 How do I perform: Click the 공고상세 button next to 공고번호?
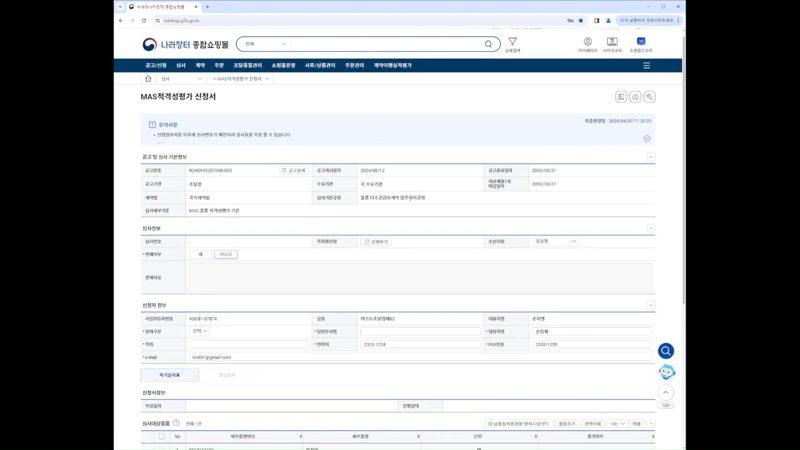coord(293,170)
